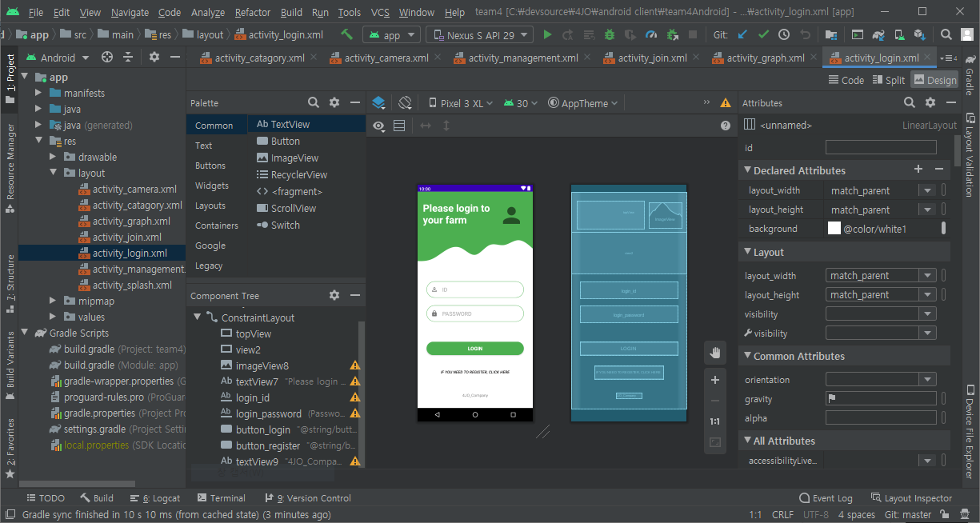Click the Git update project arrow
Screen dimensions: 980x523
click(x=742, y=34)
